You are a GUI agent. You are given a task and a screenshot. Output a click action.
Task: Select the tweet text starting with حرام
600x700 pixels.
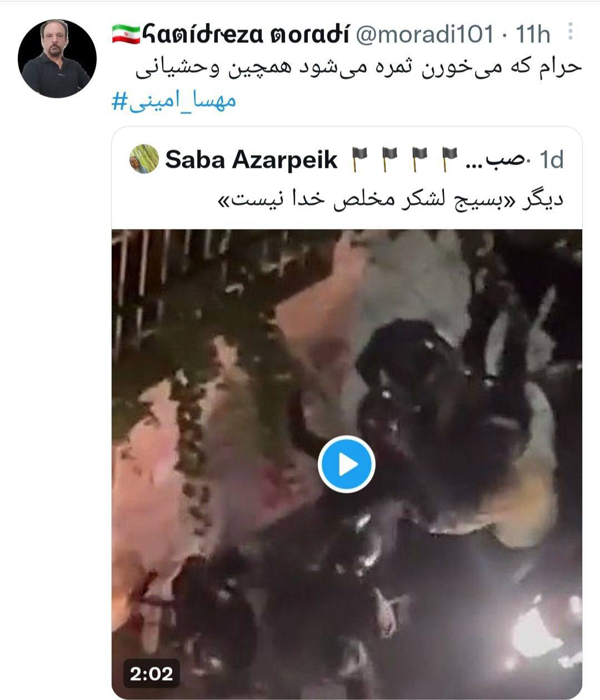click(x=358, y=67)
